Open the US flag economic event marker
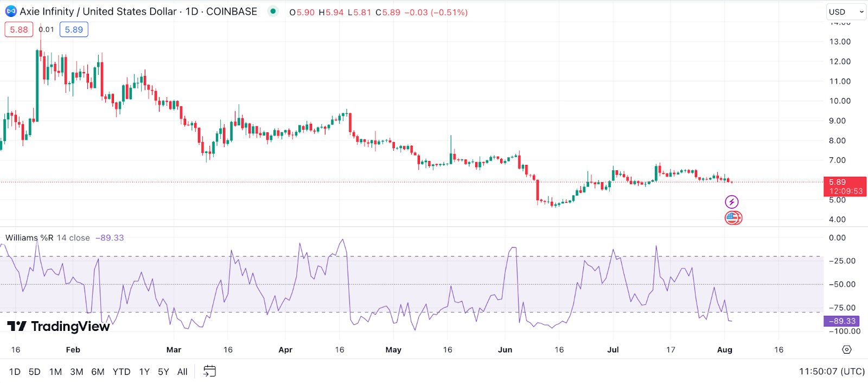The image size is (868, 383). pyautogui.click(x=733, y=218)
